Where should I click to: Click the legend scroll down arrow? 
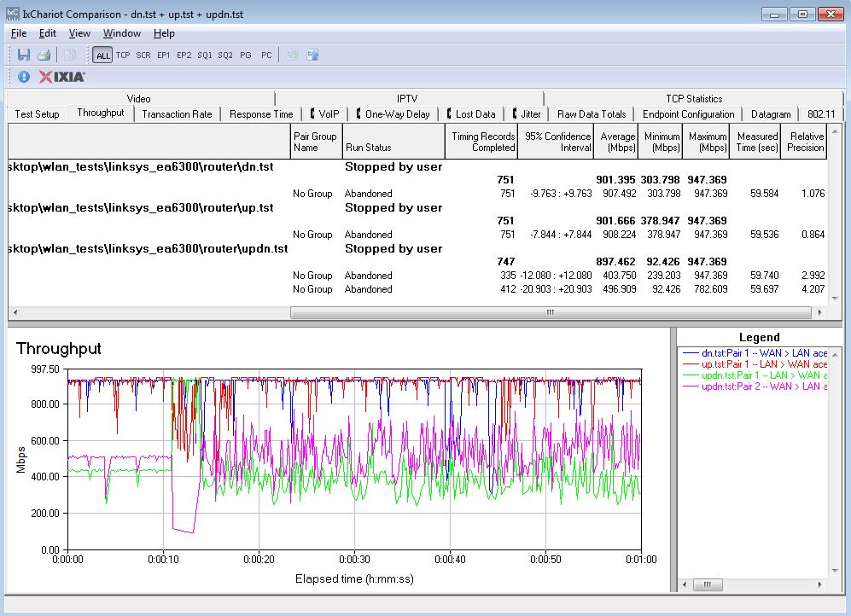835,571
